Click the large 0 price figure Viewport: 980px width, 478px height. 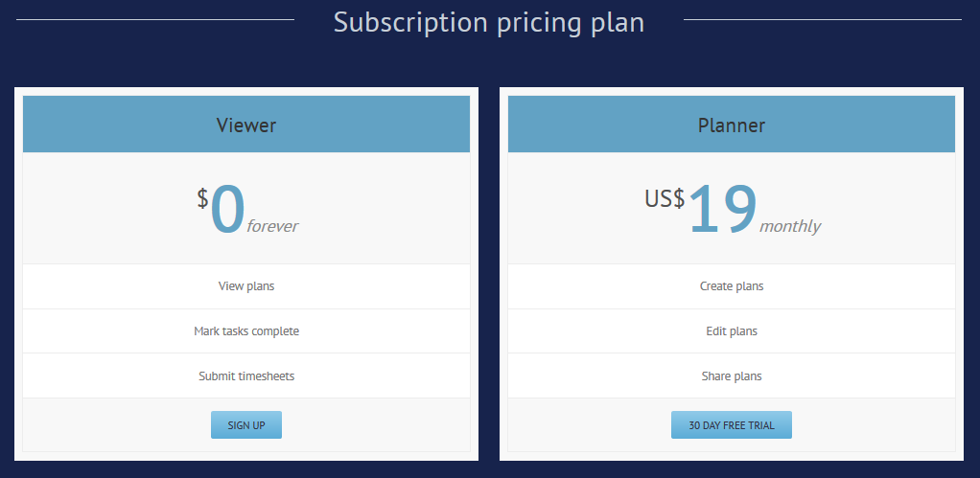227,210
